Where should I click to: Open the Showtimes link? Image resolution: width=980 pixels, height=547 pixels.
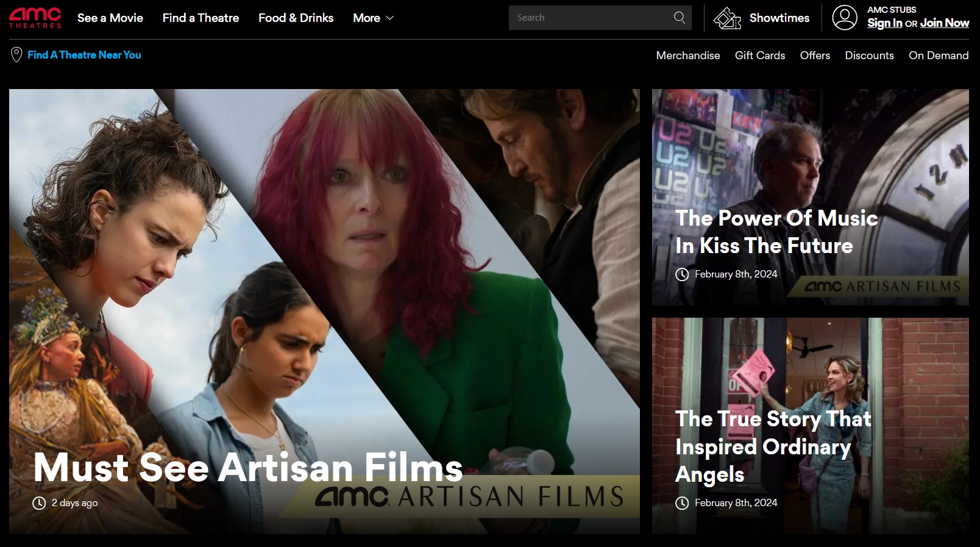click(x=779, y=18)
